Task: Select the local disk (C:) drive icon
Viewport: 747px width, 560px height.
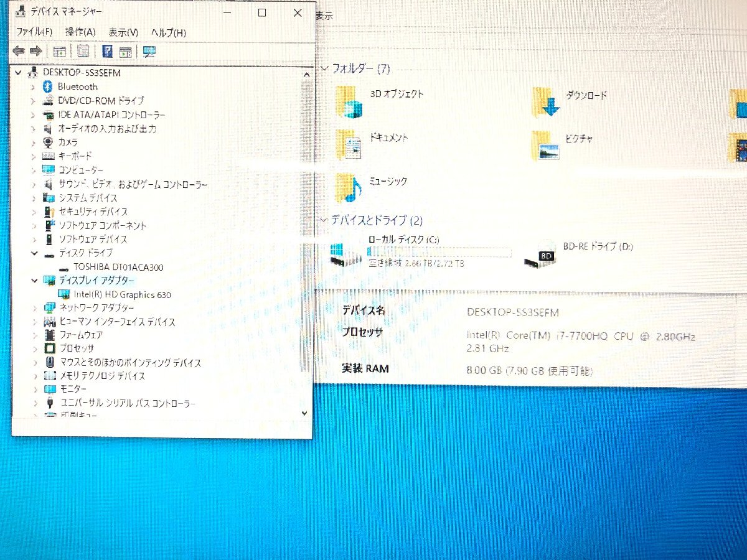Action: (x=347, y=254)
